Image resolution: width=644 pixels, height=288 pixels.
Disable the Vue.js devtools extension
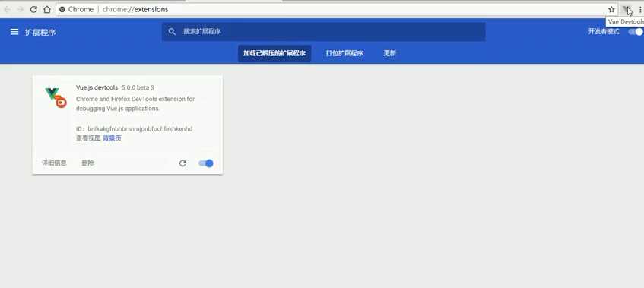(206, 163)
